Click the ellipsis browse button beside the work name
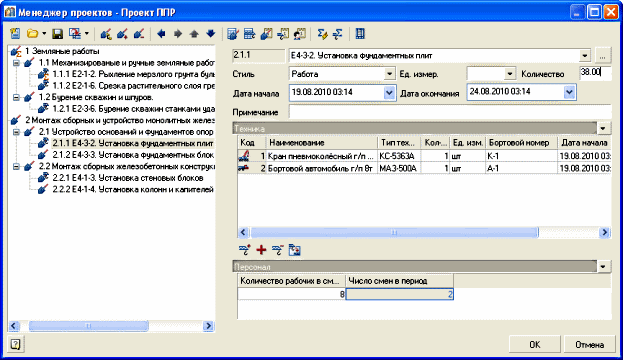The width and height of the screenshot is (623, 360). tap(602, 56)
